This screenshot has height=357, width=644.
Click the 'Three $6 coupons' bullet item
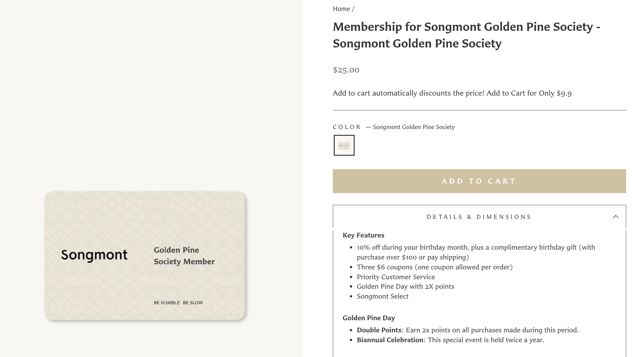click(434, 267)
